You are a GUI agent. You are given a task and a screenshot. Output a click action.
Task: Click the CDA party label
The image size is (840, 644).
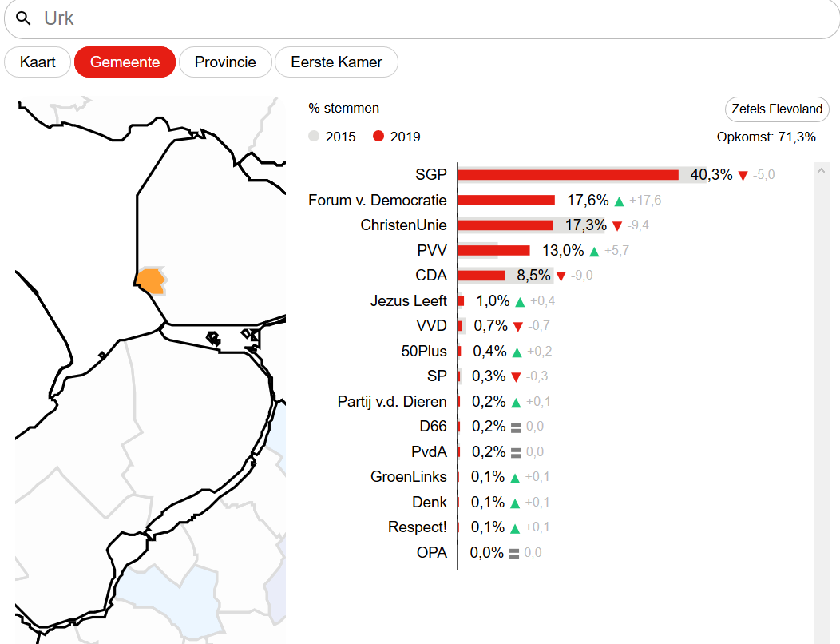coord(430,276)
